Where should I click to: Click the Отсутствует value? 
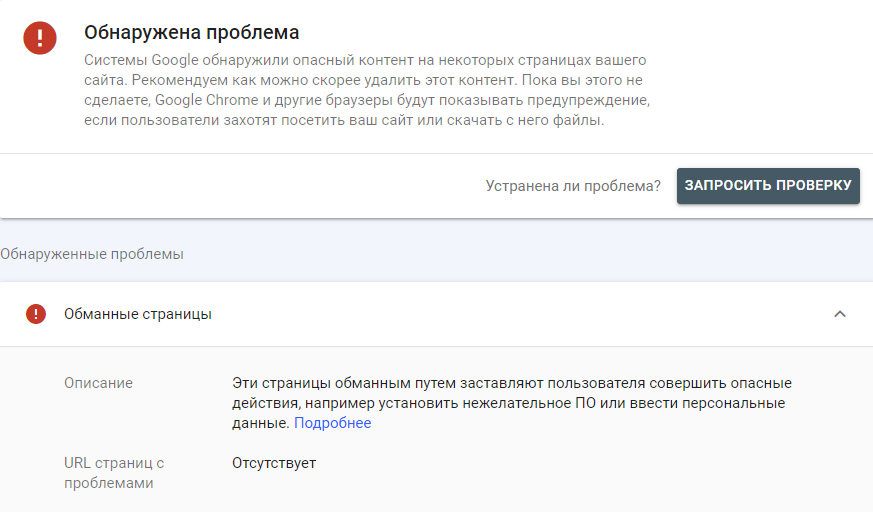coord(274,463)
